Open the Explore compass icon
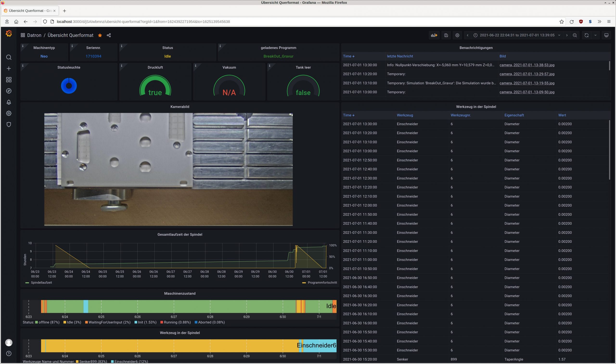 pyautogui.click(x=9, y=91)
